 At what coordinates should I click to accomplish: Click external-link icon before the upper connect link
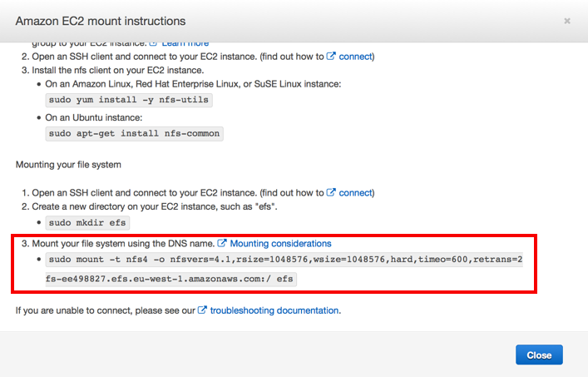[331, 57]
